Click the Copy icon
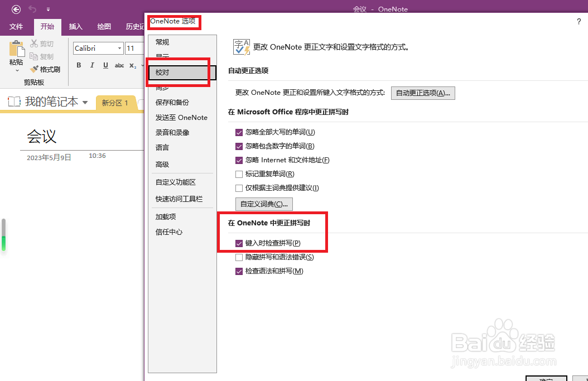588x381 pixels. click(x=34, y=56)
